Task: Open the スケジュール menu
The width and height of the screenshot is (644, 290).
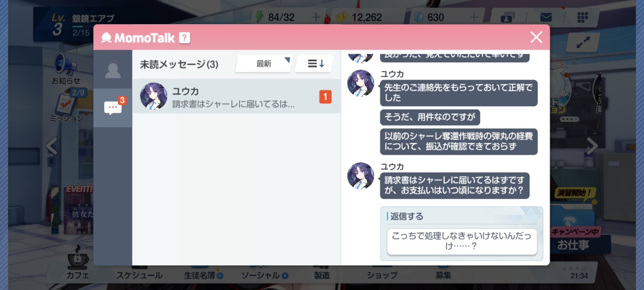Action: [x=139, y=275]
